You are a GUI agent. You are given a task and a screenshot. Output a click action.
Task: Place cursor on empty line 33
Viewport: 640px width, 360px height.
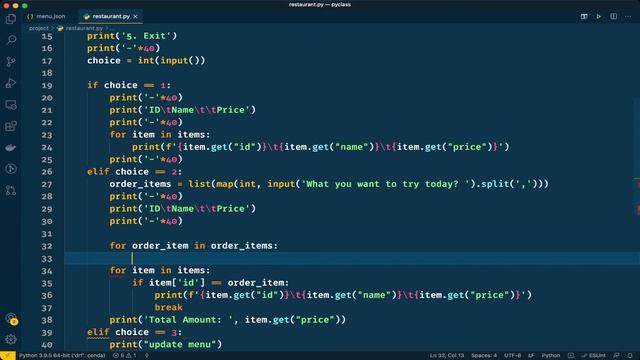click(352, 258)
